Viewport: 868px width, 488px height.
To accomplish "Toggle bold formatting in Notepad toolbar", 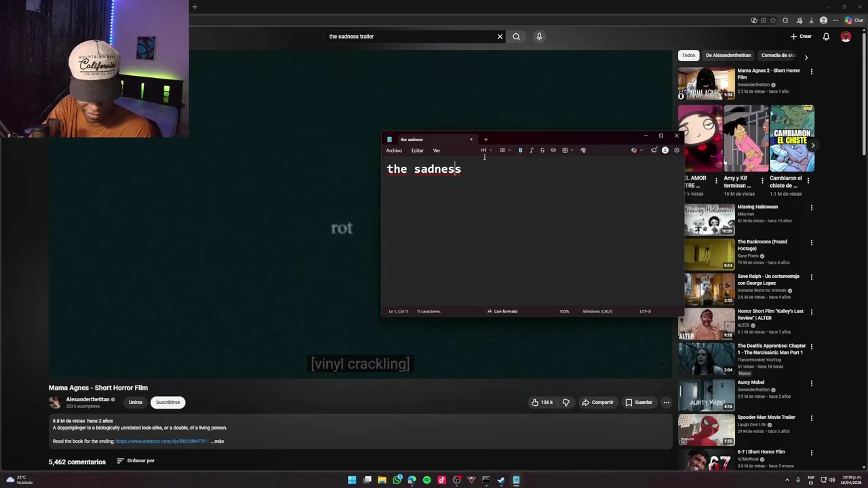I will pyautogui.click(x=520, y=150).
